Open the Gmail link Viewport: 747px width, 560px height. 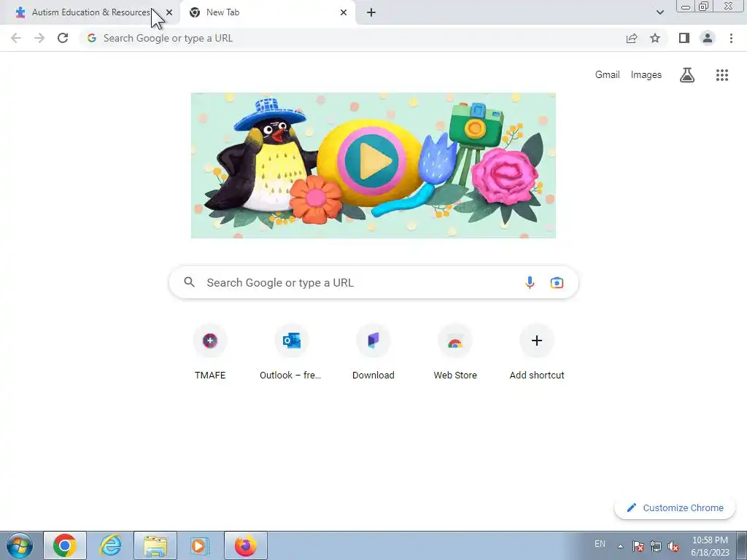(x=607, y=75)
